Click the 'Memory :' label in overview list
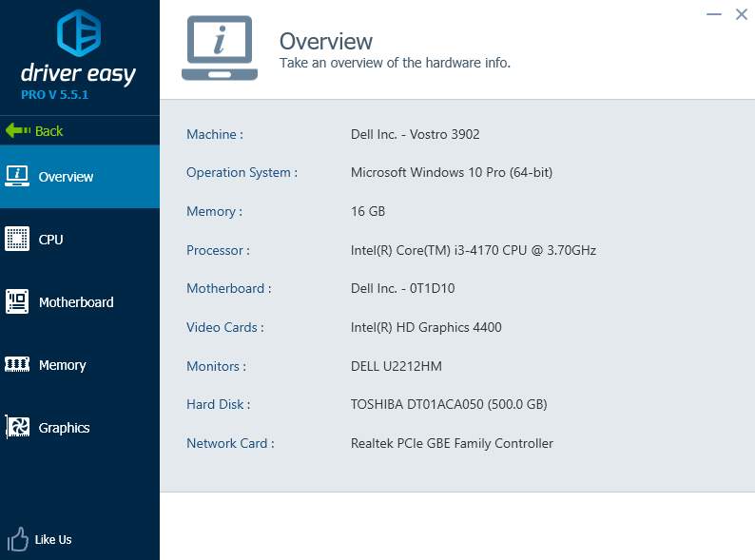 click(x=214, y=211)
